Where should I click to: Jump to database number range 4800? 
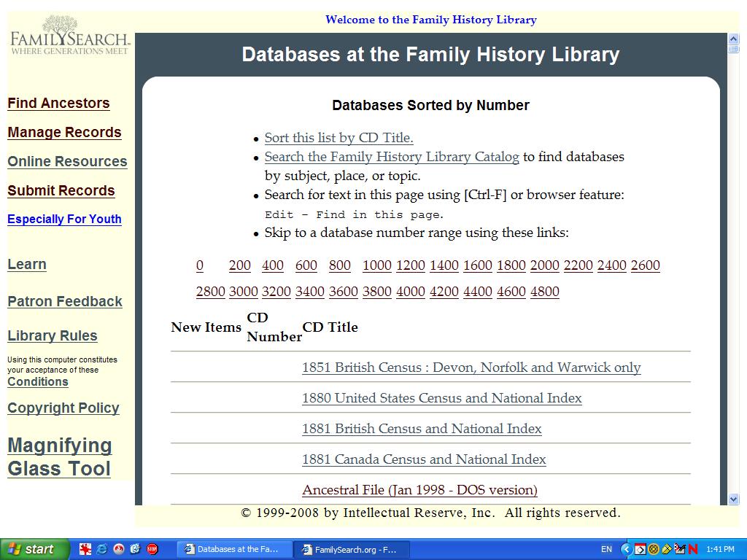(x=544, y=292)
